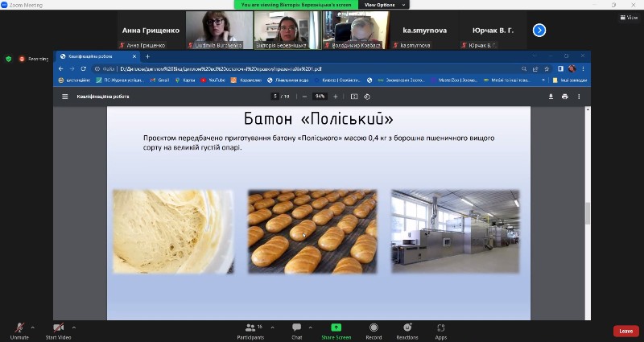This screenshot has height=342, width=644.
Task: Show next participants with the blue arrow
Action: point(539,31)
